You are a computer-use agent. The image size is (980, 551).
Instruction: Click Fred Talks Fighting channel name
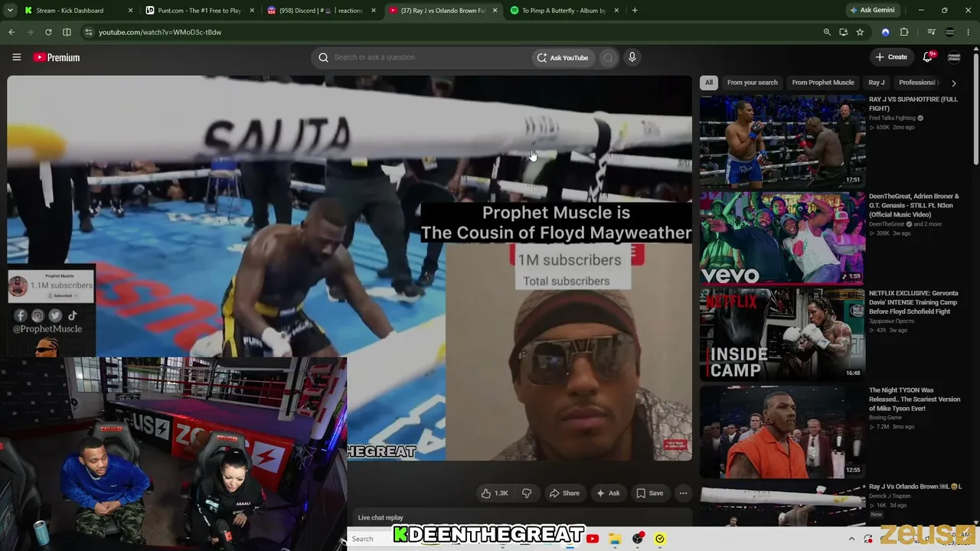click(x=892, y=118)
